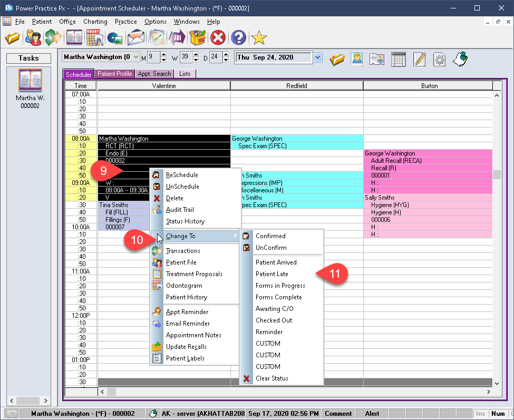Open the blue question mark help icon
Viewport: 514px width, 420px height.
coord(238,37)
